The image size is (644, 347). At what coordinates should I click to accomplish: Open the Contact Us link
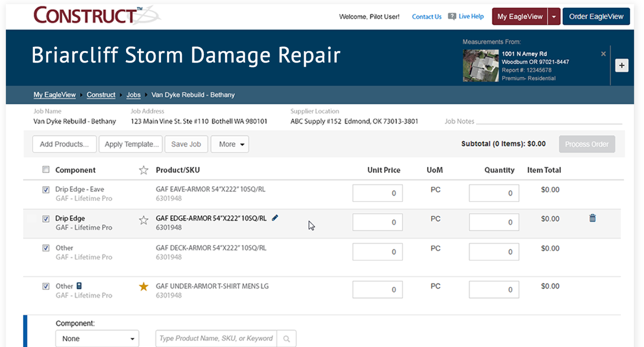426,17
